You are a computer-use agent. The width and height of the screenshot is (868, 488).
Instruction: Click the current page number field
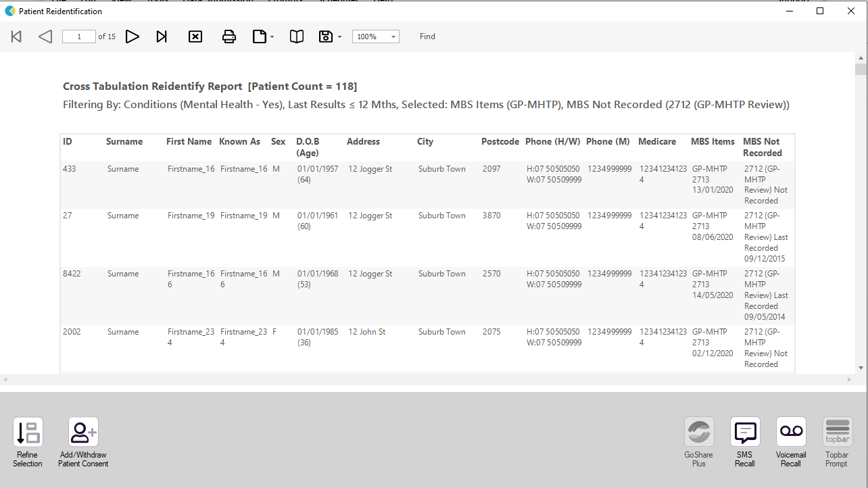tap(79, 36)
